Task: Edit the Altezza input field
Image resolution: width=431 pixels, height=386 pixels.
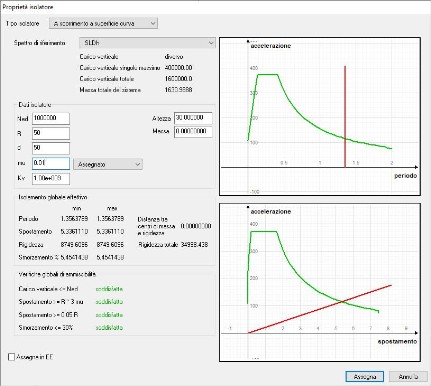Action: tap(193, 118)
